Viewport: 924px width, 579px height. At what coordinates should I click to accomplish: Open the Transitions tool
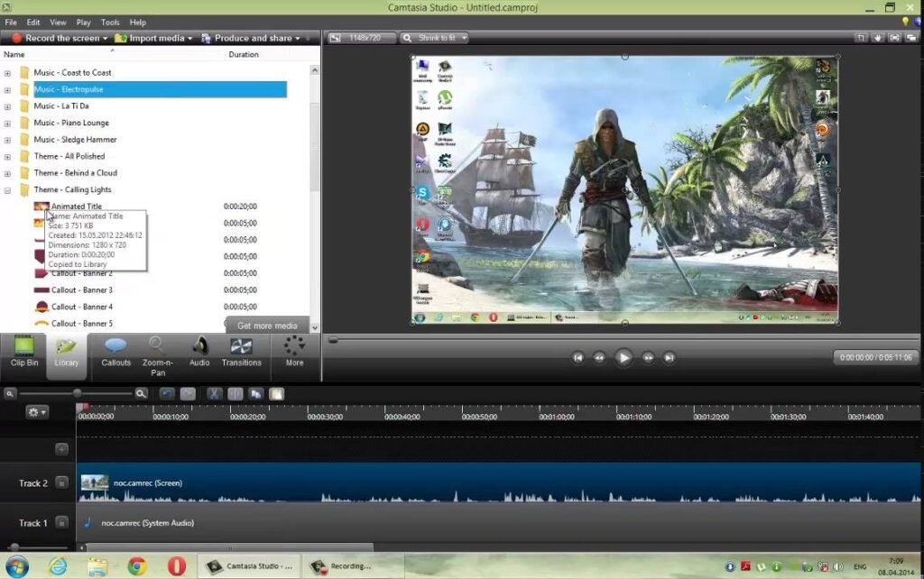[241, 351]
